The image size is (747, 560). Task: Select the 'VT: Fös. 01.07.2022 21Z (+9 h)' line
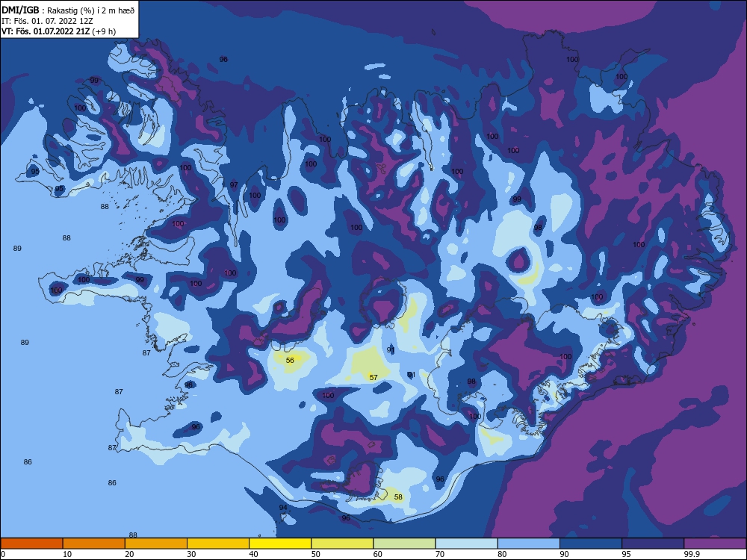point(58,31)
